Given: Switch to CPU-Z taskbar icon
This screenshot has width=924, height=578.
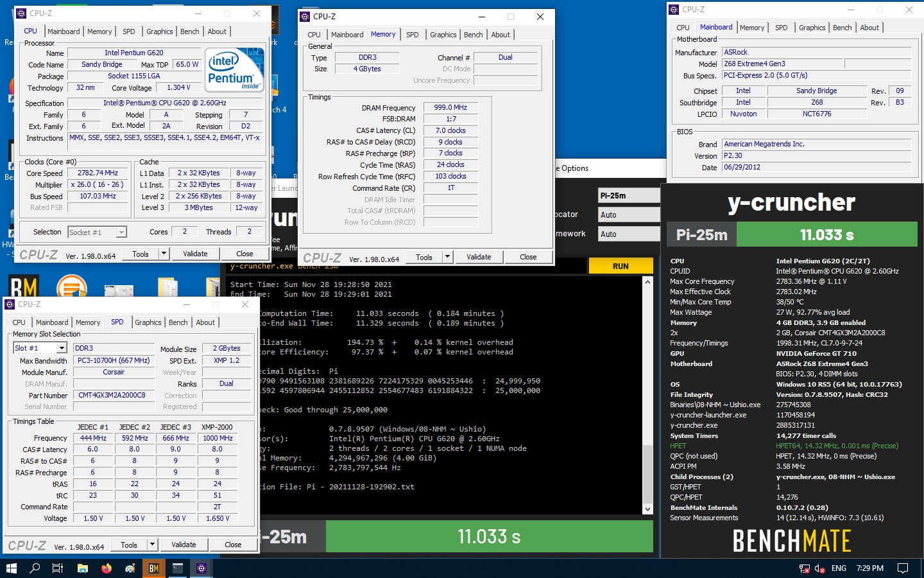Looking at the screenshot, I should pyautogui.click(x=201, y=568).
